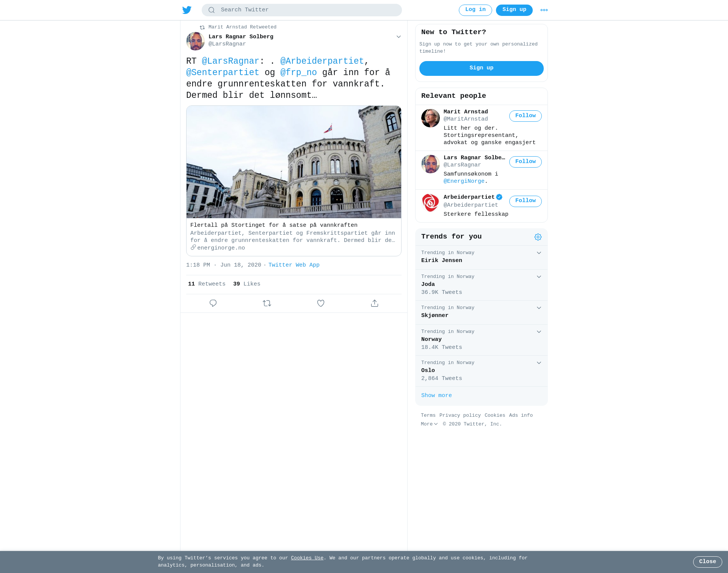Click Marit Arnstad's profile picture
The image size is (728, 573).
coord(430,118)
